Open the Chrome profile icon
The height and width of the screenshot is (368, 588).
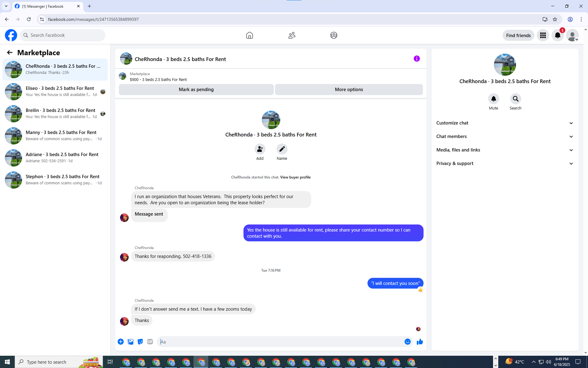coord(570,19)
